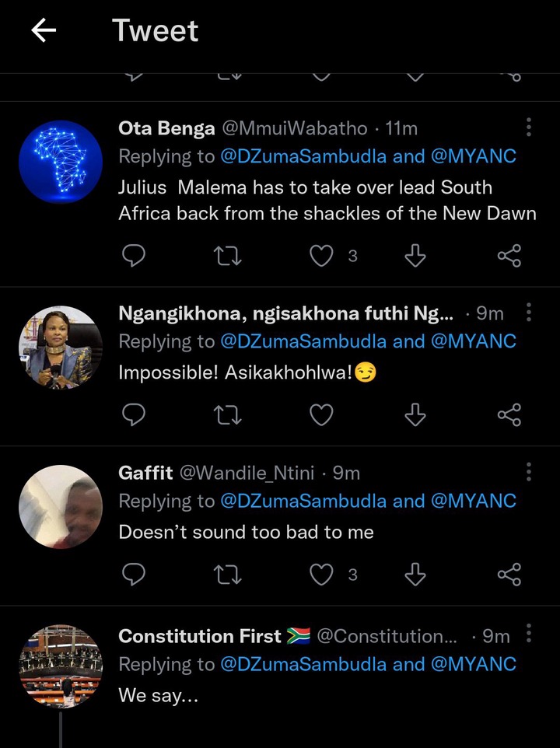This screenshot has height=748, width=560.
Task: Reply to Ota Benga's tweet
Action: coord(134,256)
